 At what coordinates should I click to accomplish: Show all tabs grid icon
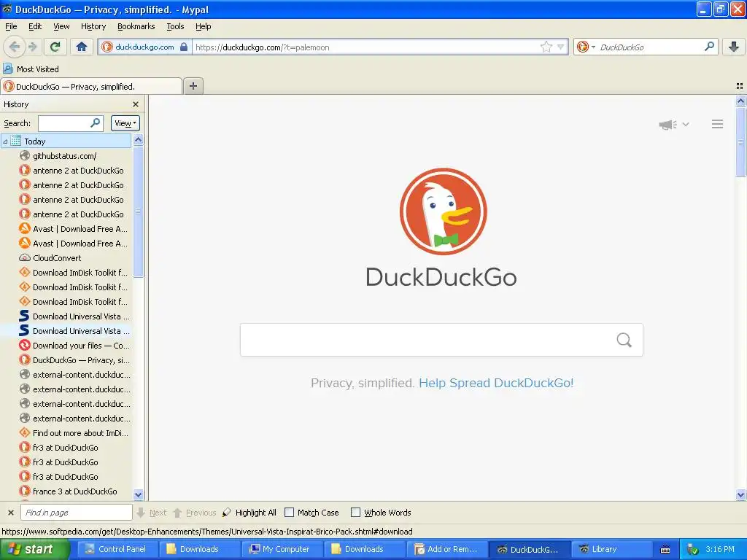coord(740,86)
